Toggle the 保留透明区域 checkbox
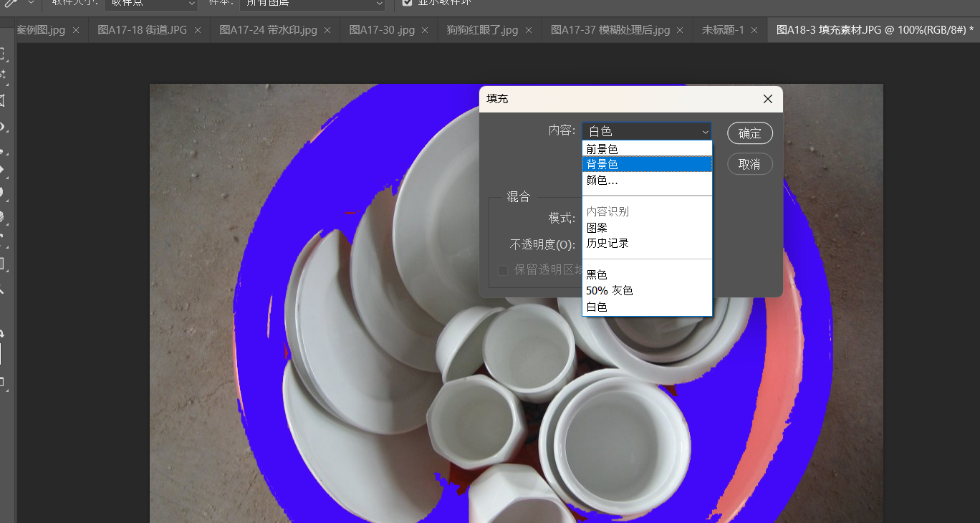The height and width of the screenshot is (523, 980). click(503, 271)
